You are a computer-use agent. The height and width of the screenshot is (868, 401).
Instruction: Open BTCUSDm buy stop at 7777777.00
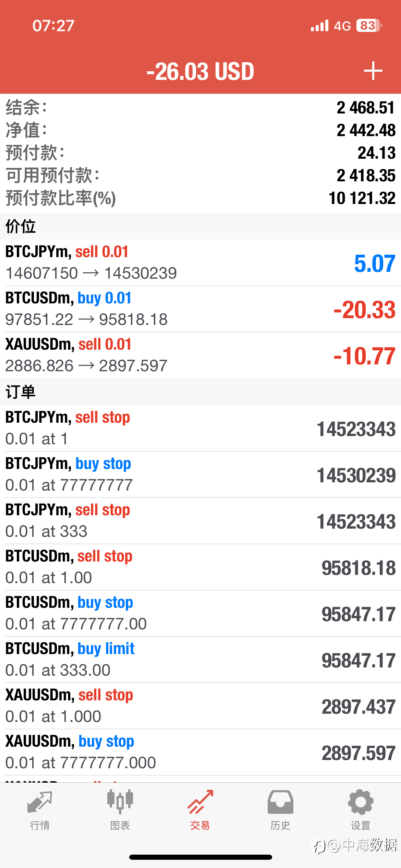point(200,613)
